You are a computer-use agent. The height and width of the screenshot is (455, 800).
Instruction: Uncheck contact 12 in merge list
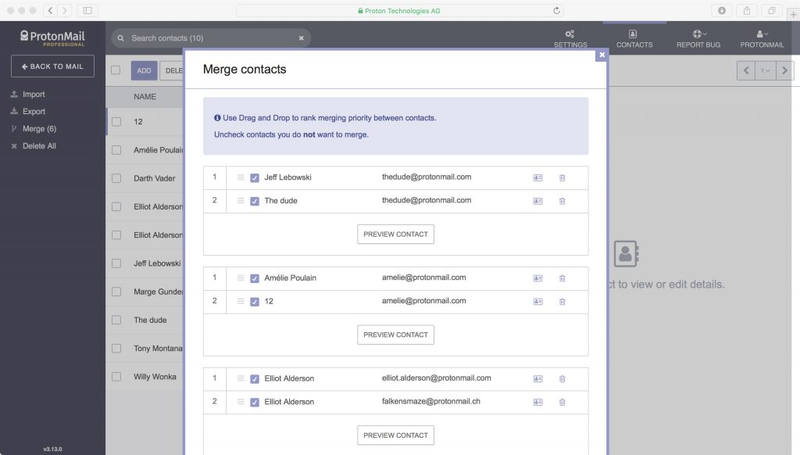(x=255, y=302)
